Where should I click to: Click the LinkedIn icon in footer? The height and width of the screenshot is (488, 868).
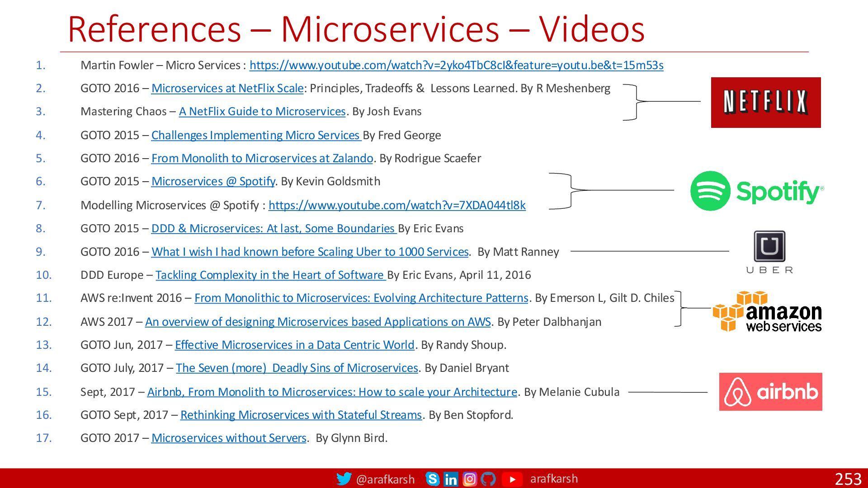coord(451,479)
